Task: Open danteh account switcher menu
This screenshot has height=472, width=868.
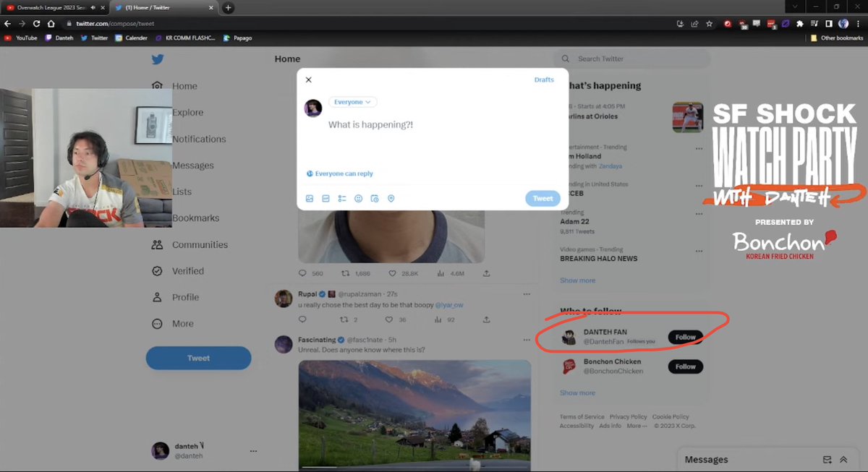Action: [x=204, y=451]
